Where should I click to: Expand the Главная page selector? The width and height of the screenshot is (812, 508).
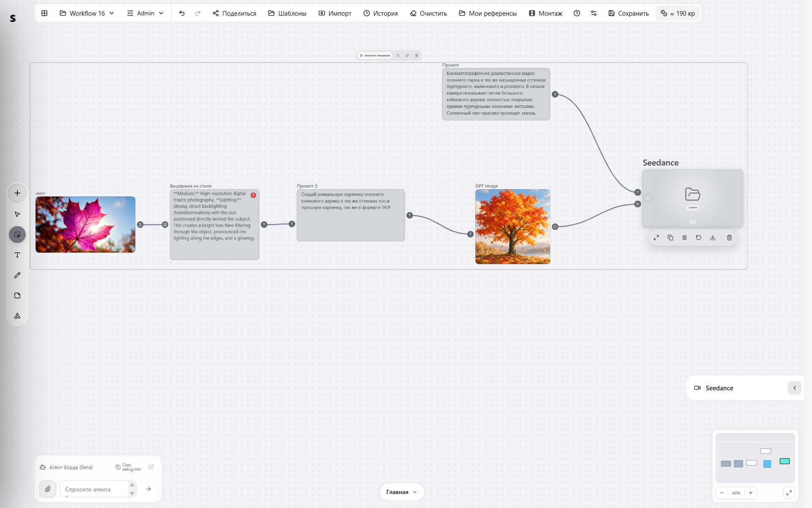402,492
